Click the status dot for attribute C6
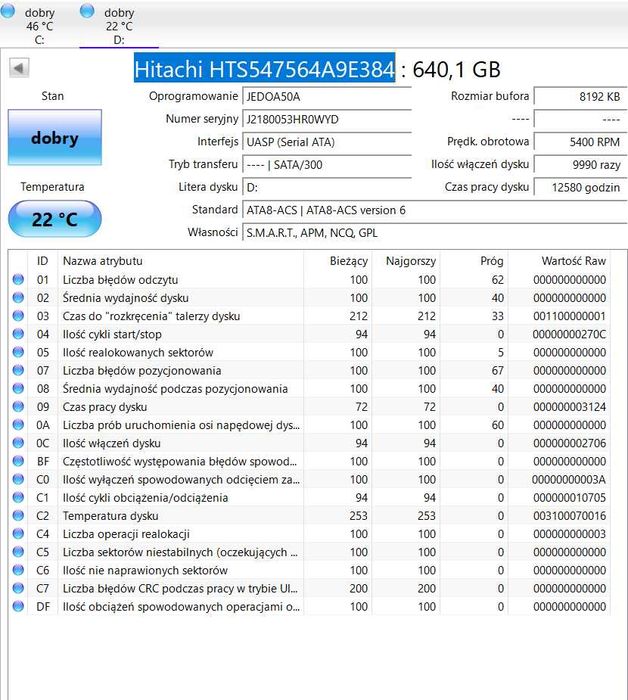The height and width of the screenshot is (700, 628). (18, 570)
